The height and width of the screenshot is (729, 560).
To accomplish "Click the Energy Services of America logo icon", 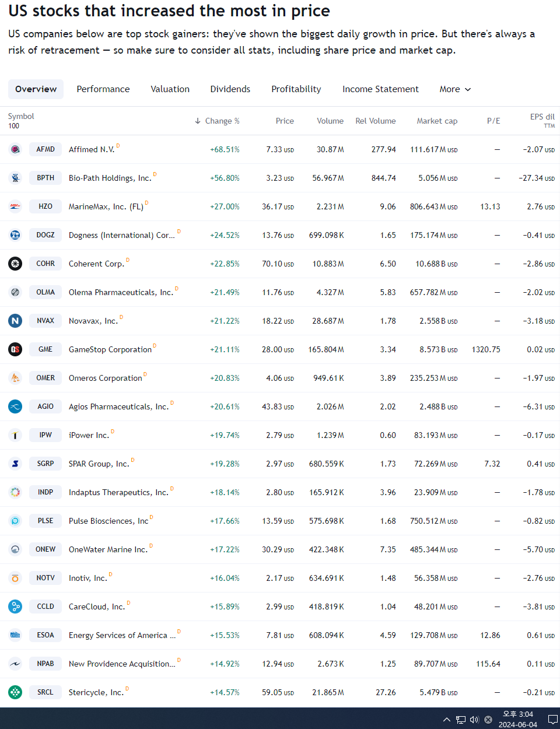I will point(15,635).
